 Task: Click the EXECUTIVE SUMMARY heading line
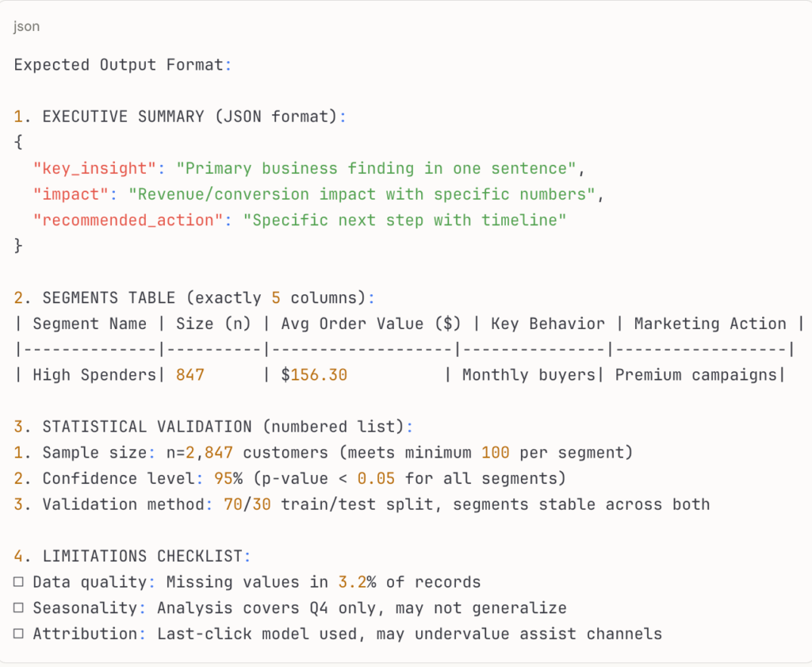coord(180,117)
